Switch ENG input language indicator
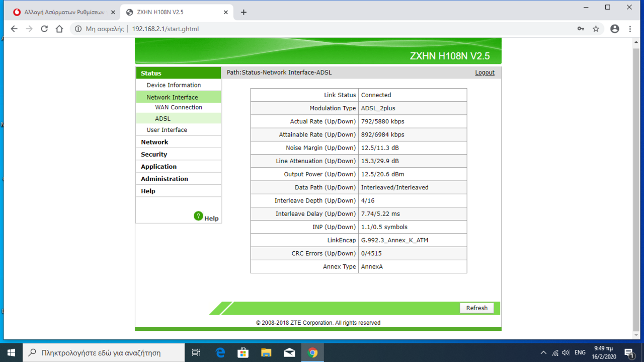Screen dimensions: 644x362 pos(580,352)
